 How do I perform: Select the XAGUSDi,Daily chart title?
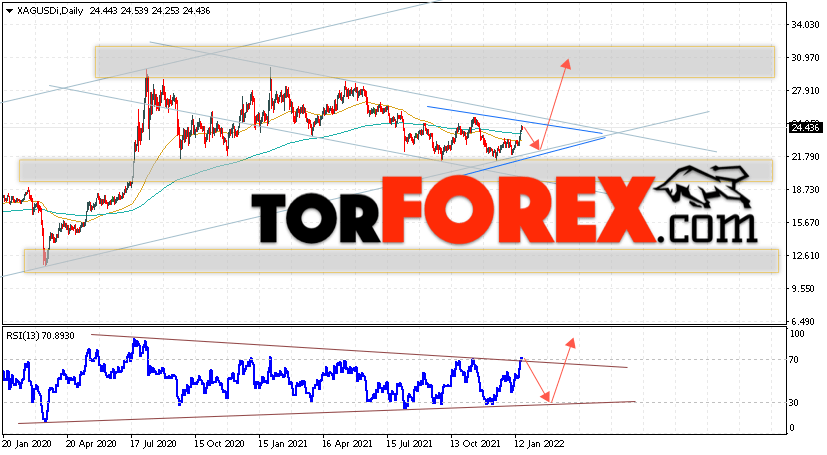50,11
